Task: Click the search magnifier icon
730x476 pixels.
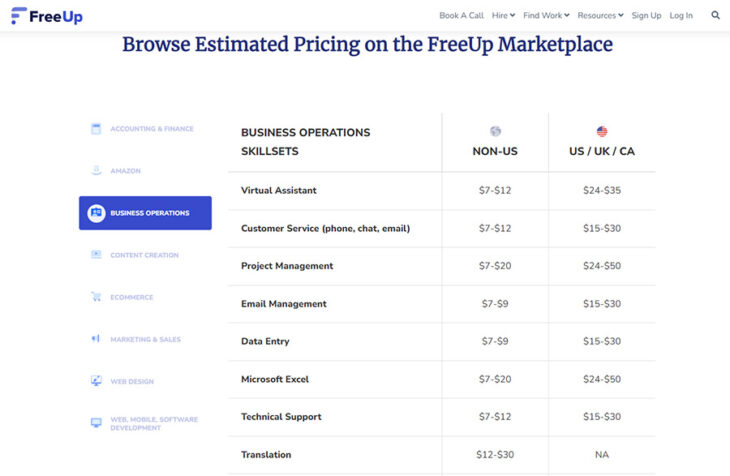Action: 715,16
